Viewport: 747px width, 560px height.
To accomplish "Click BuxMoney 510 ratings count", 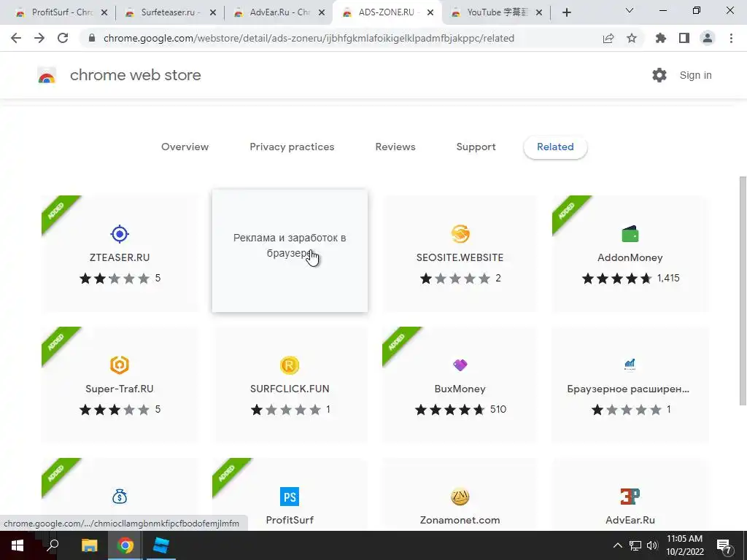I will pyautogui.click(x=498, y=410).
